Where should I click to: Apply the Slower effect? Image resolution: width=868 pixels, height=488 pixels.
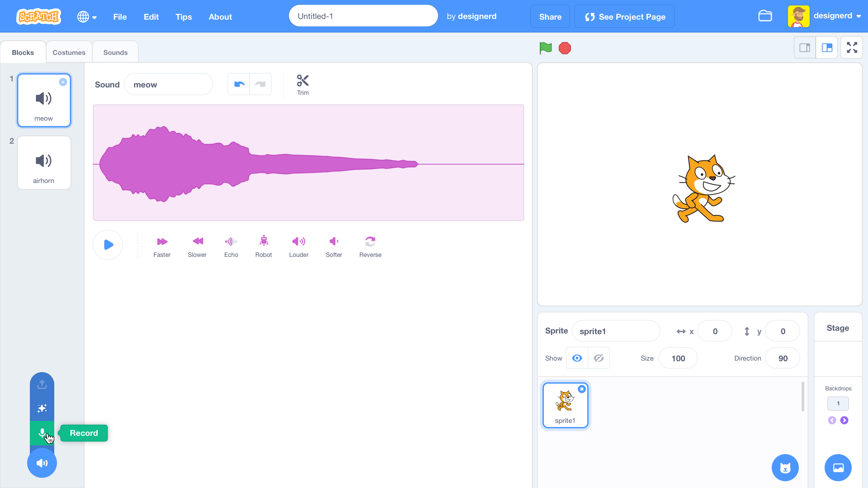coord(197,247)
